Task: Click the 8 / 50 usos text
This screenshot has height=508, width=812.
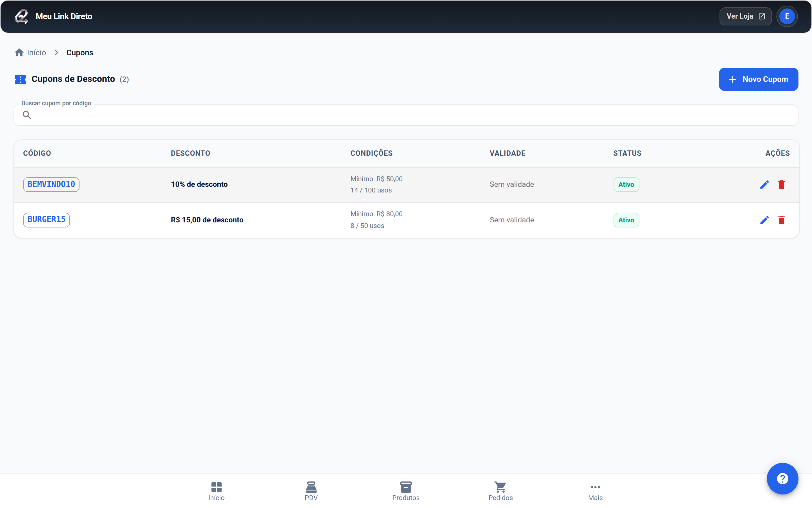Action: click(x=367, y=226)
